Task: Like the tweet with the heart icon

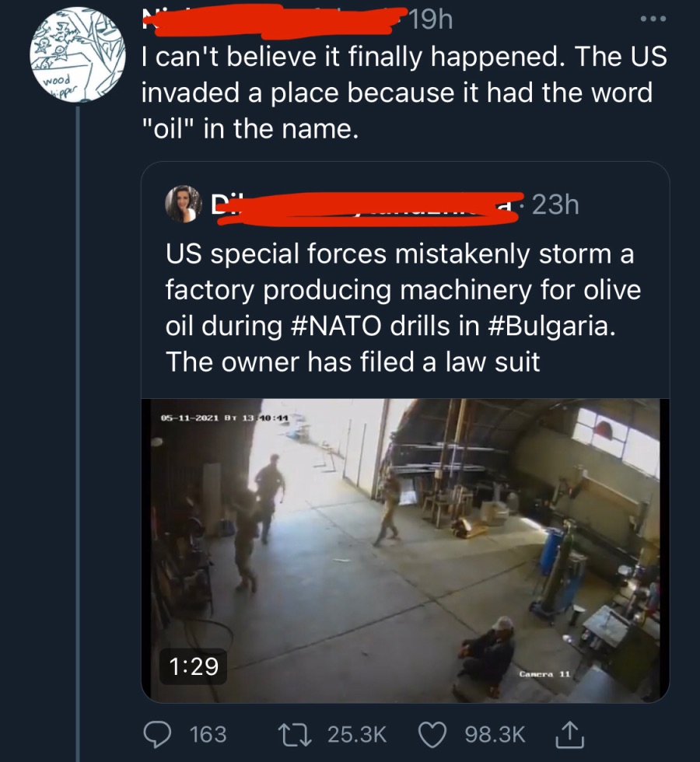Action: tap(434, 733)
